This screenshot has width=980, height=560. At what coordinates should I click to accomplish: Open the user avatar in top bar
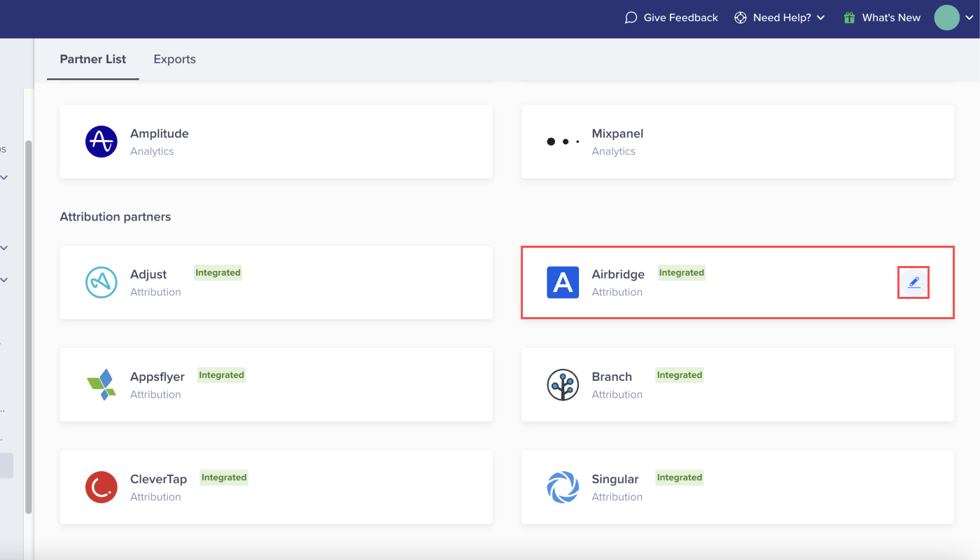[947, 18]
